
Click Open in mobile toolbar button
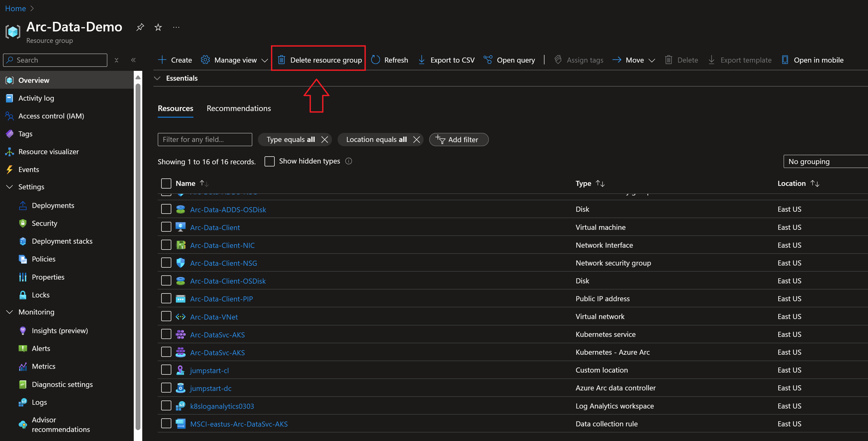(812, 60)
